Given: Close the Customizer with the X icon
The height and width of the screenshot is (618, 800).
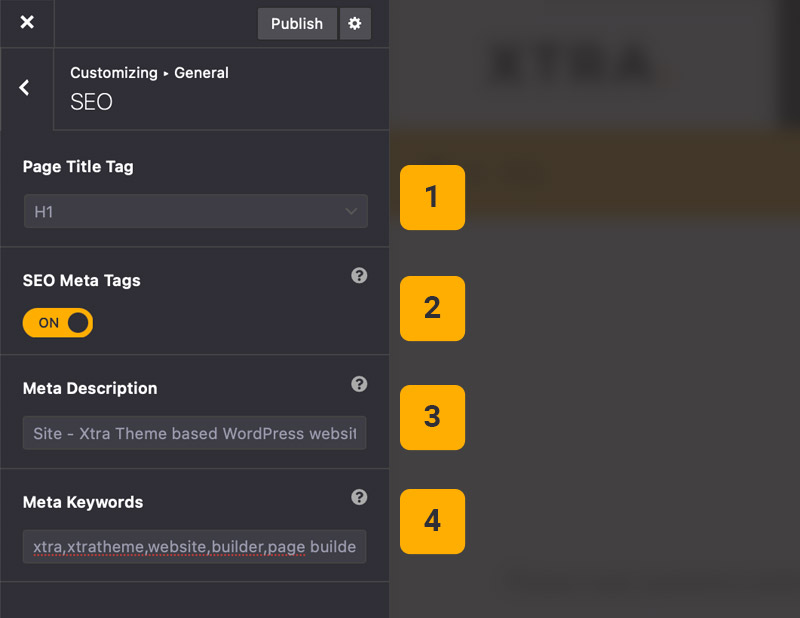Looking at the screenshot, I should [27, 22].
